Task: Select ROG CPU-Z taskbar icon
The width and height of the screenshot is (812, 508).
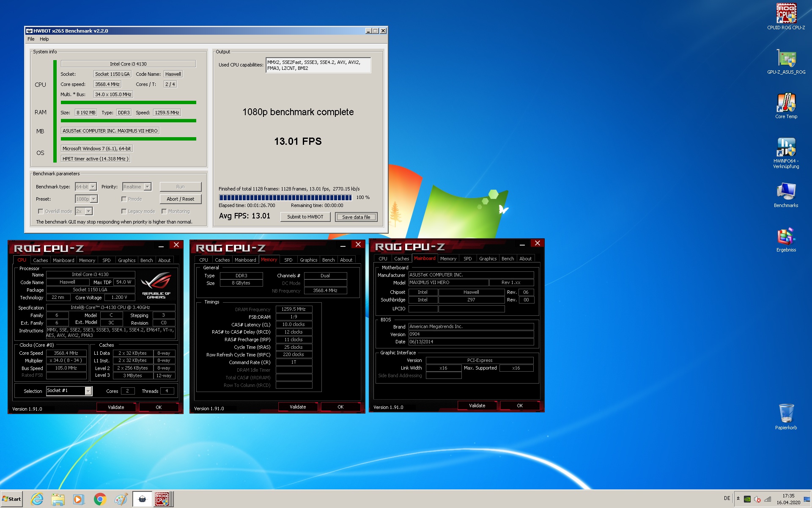Action: pos(162,499)
